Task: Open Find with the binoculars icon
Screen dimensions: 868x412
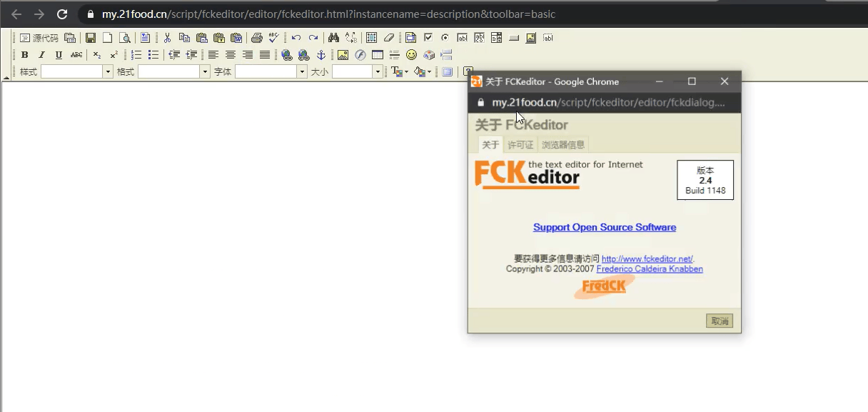Action: (x=333, y=38)
